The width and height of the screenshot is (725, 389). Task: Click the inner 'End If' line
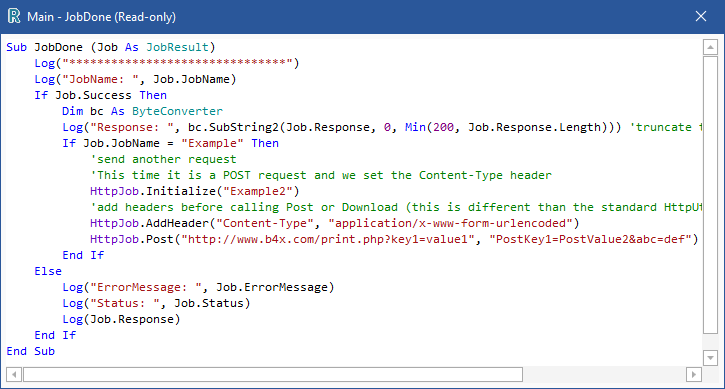click(x=83, y=255)
